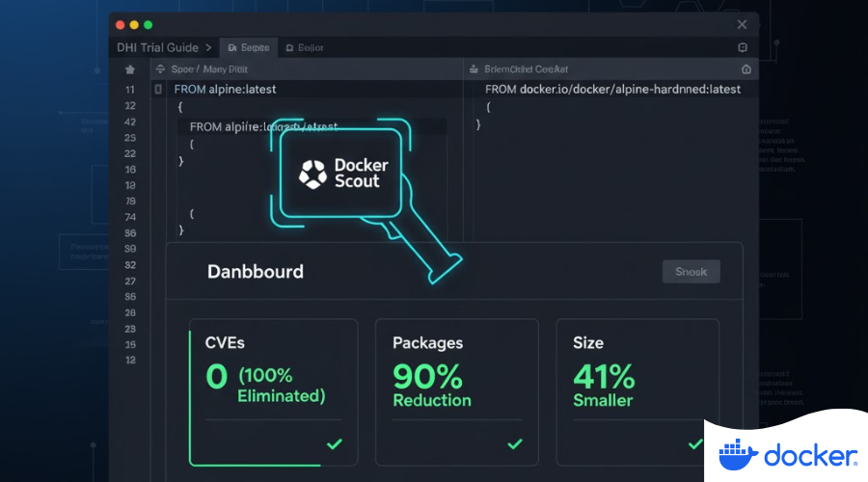Image resolution: width=868 pixels, height=482 pixels.
Task: Toggle the checkmark on the Size card
Action: click(695, 443)
